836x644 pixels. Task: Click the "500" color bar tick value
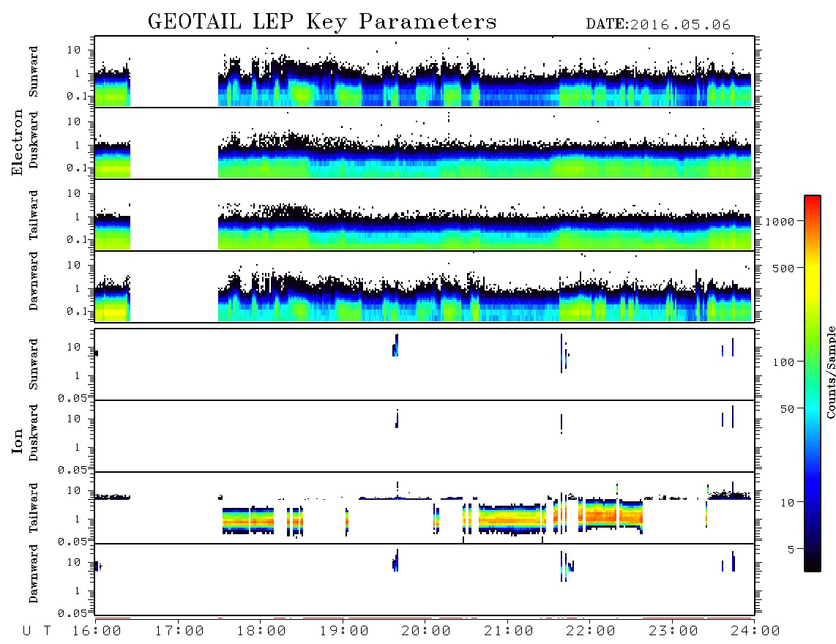pos(783,269)
